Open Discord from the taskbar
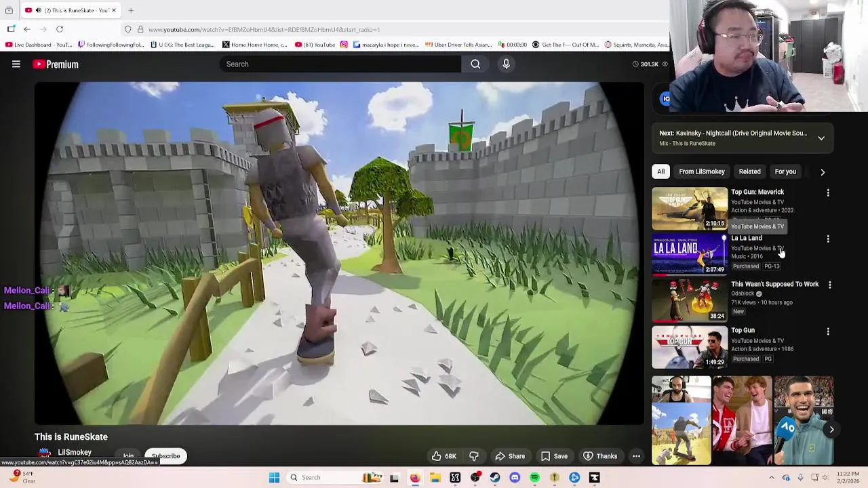868x488 pixels. 515,477
